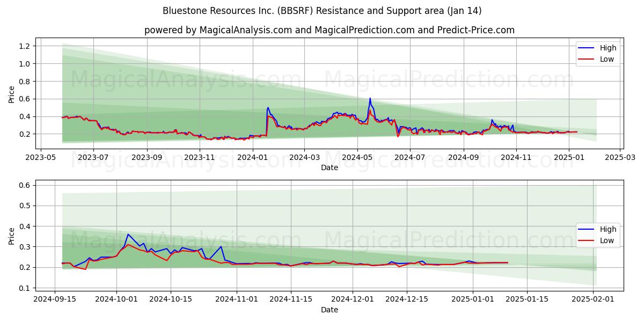The width and height of the screenshot is (644, 322).
Task: Click bottom chart x-axis label '2024-12-15'
Action: pyautogui.click(x=407, y=299)
